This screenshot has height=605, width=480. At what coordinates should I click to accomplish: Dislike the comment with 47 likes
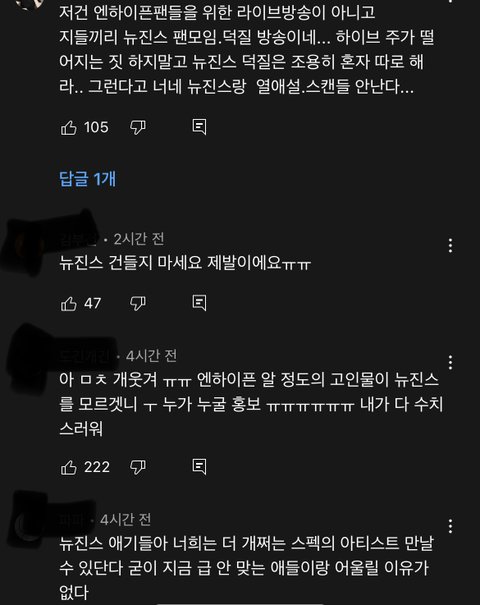tap(138, 304)
